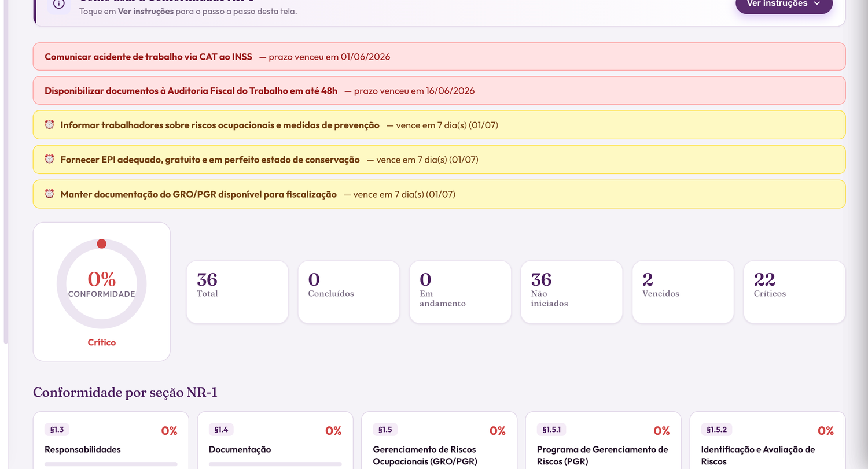Open the Documentação section card
This screenshot has height=469, width=868.
(x=275, y=441)
